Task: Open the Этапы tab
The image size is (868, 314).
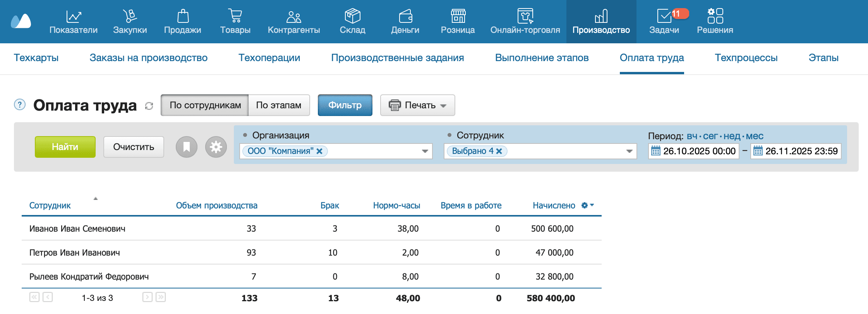Action: (x=824, y=58)
